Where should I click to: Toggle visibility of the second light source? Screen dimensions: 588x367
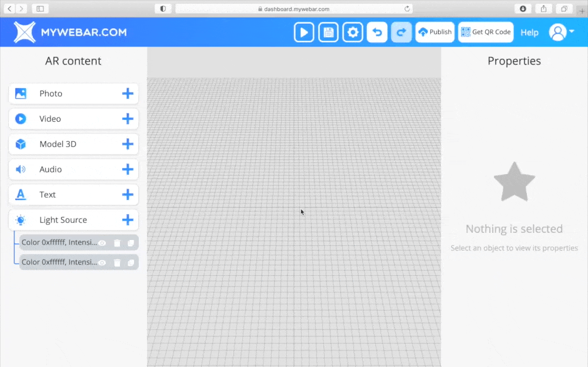tap(102, 263)
